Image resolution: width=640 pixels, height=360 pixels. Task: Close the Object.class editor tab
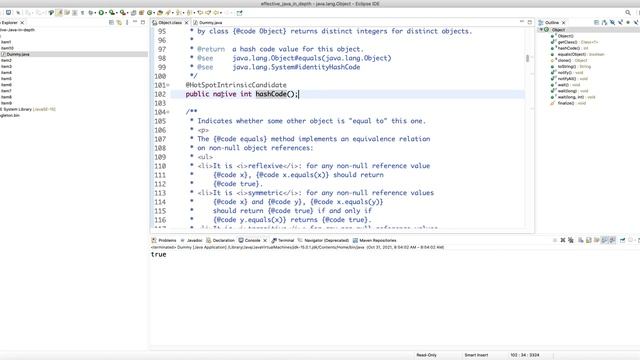pos(187,22)
